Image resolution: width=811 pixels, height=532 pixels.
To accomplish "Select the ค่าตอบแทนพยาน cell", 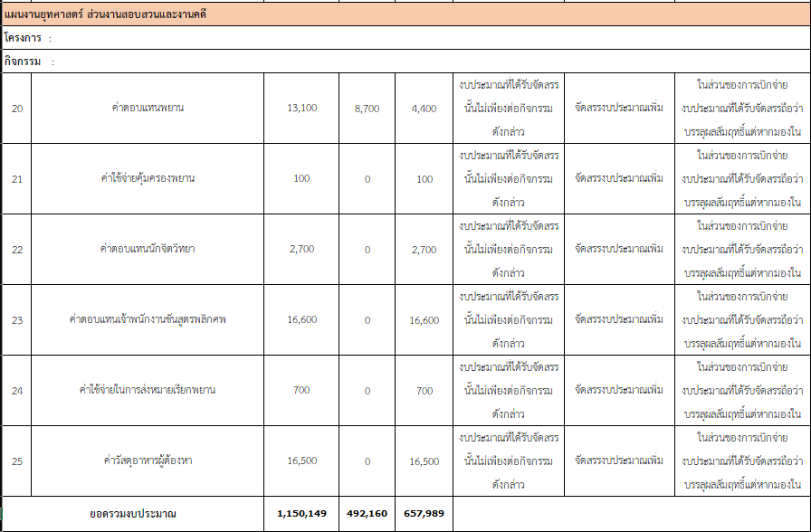I will click(148, 109).
